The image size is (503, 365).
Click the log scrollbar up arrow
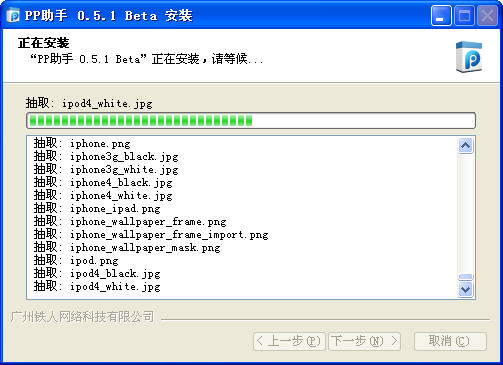click(465, 146)
